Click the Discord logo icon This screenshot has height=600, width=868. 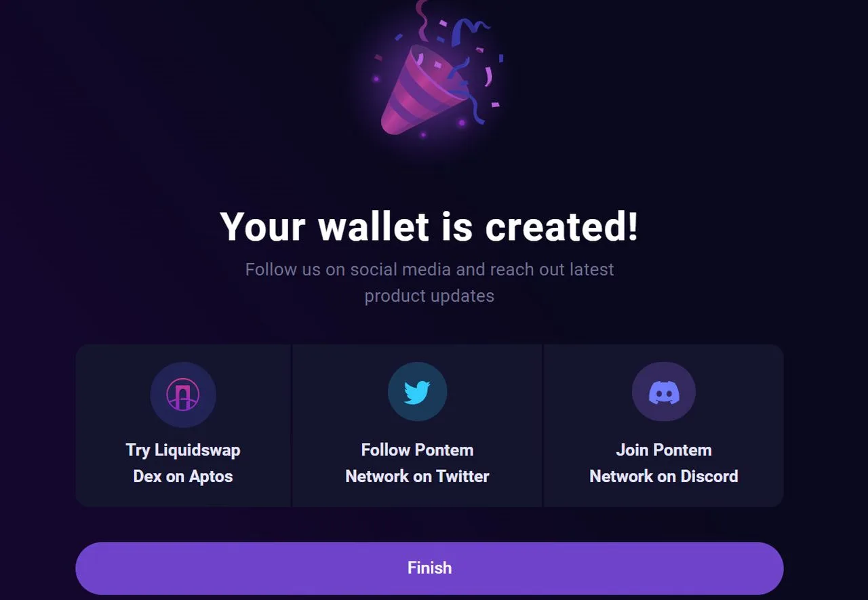[664, 392]
